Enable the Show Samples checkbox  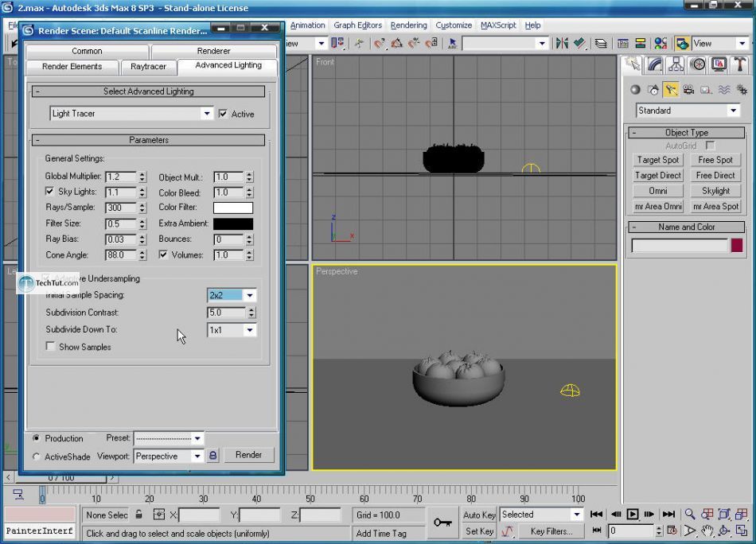[x=50, y=346]
